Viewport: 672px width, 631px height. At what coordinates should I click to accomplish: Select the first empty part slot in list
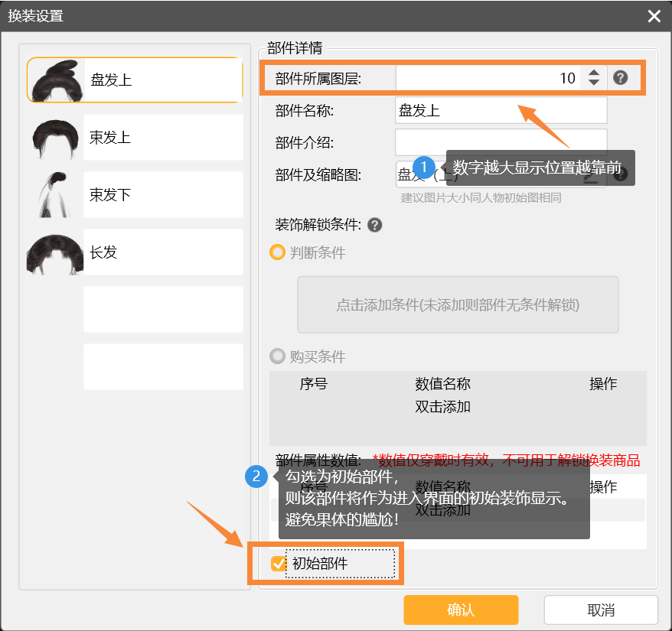click(163, 310)
